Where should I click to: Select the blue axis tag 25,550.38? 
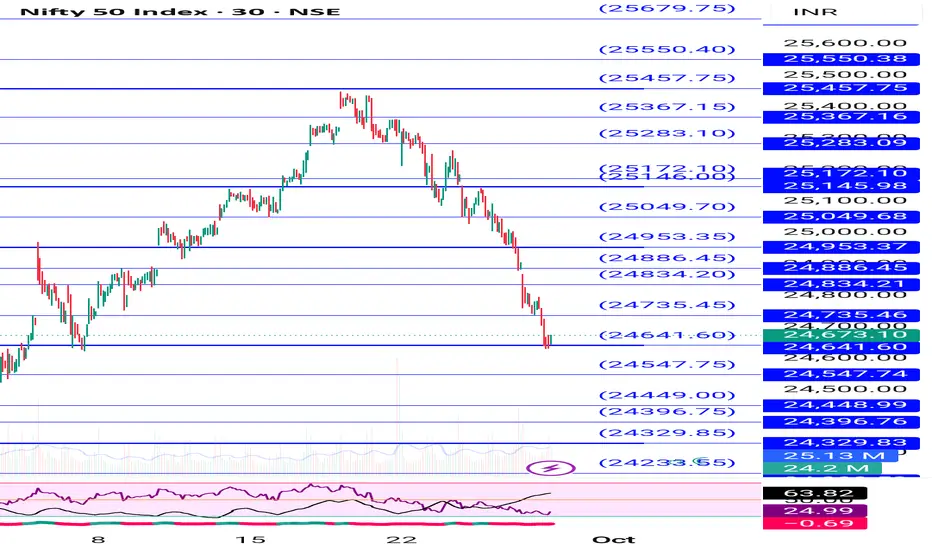[x=840, y=59]
